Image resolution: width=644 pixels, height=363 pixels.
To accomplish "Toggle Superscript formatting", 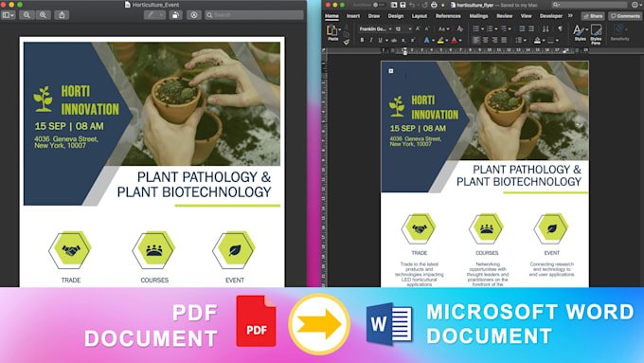I will tap(413, 40).
